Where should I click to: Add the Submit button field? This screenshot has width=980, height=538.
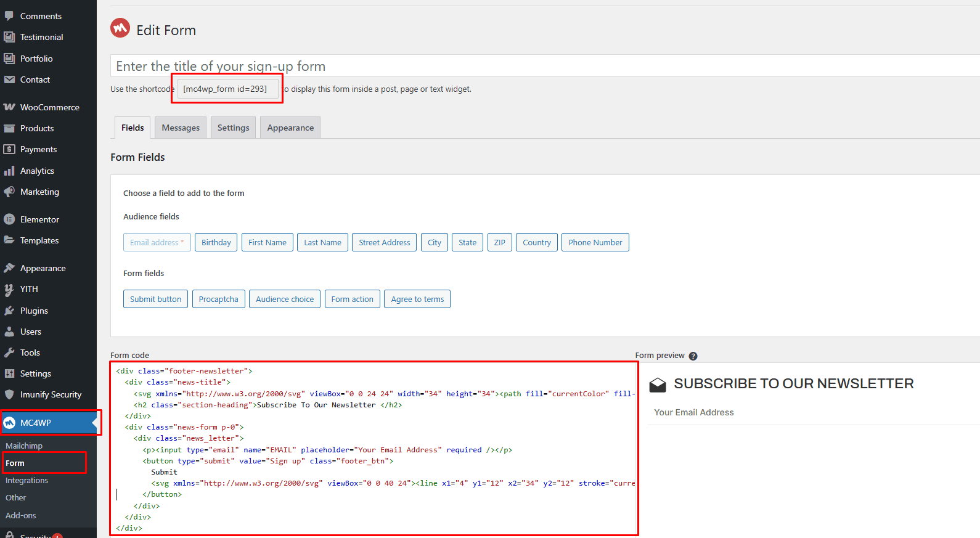pos(155,299)
